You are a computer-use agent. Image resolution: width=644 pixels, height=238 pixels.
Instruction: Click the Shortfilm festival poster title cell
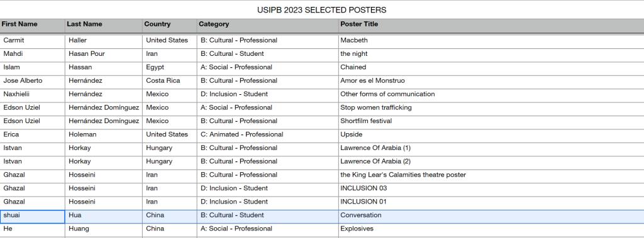491,121
